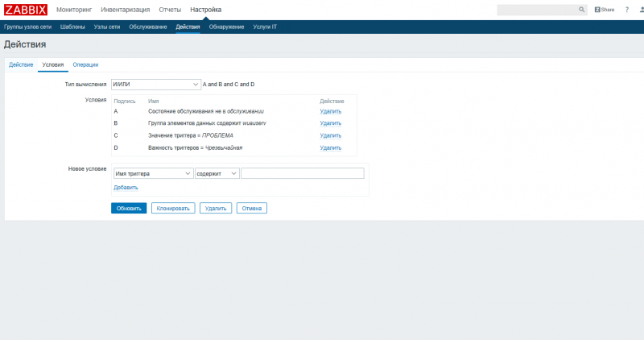Click the Удалить button below form
The image size is (644, 340).
216,208
